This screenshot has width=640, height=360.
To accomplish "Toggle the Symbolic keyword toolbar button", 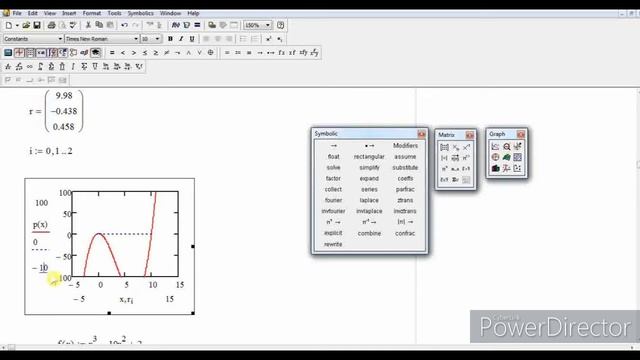I will [96, 53].
